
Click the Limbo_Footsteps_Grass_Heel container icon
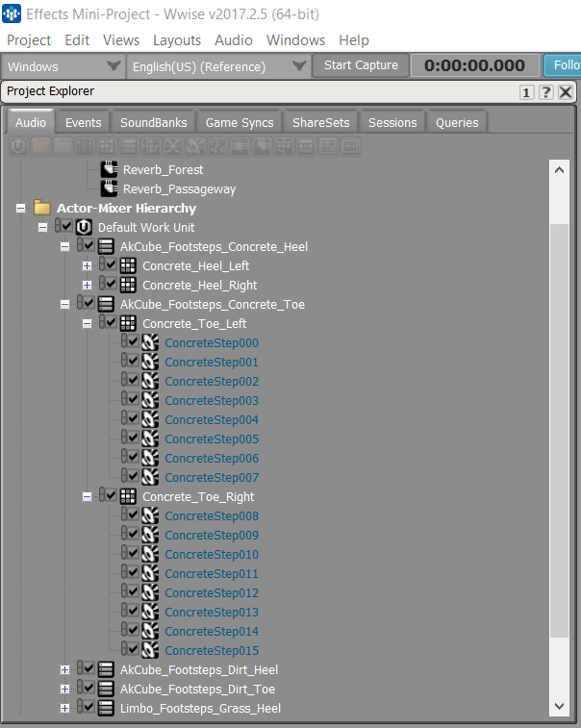point(106,708)
